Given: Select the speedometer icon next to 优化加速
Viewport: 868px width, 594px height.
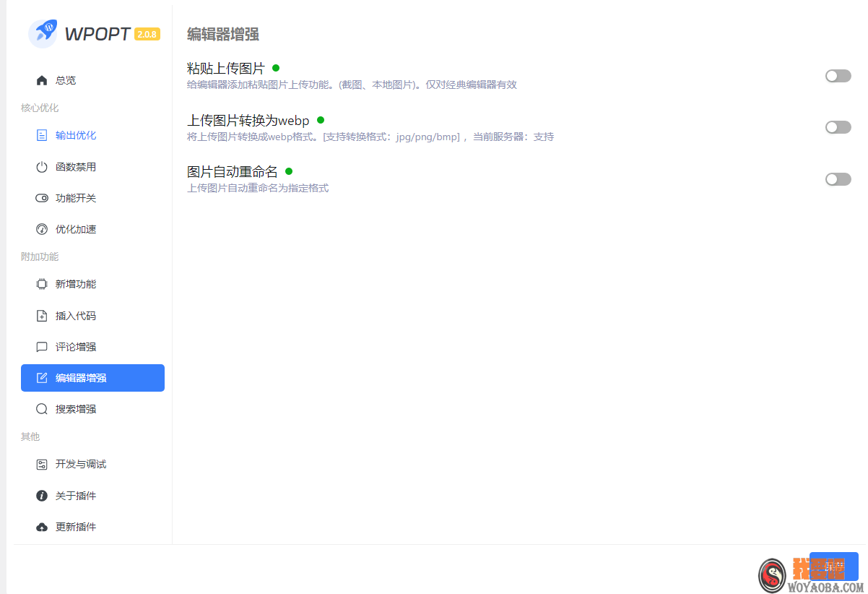Looking at the screenshot, I should point(42,228).
